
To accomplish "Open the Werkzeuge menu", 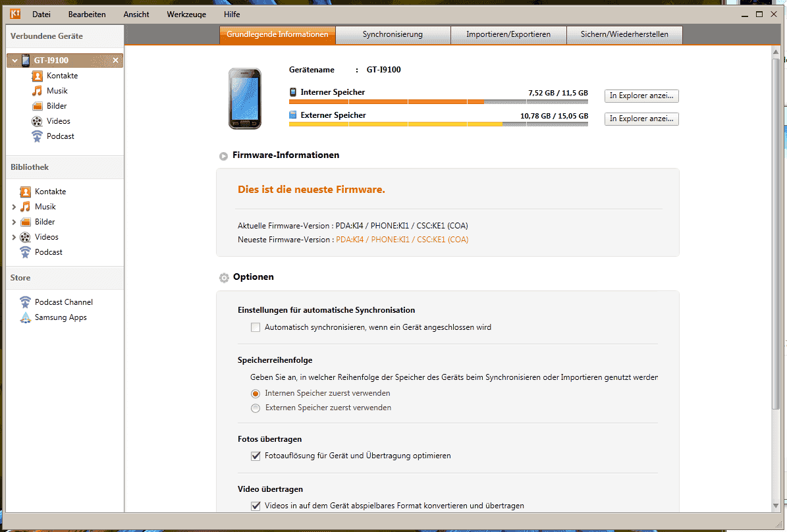I will [x=186, y=14].
